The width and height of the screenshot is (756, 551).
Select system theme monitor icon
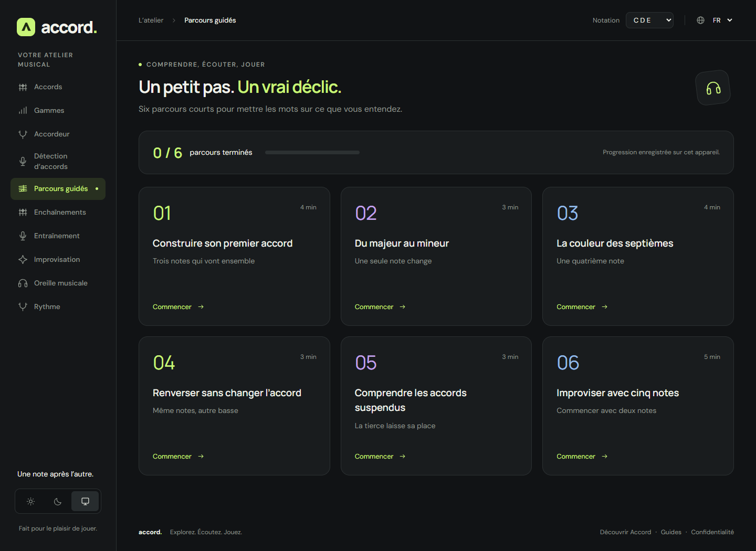[85, 502]
